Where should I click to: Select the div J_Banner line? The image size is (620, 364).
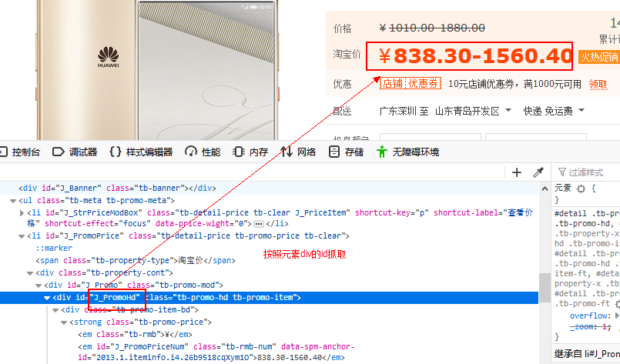[269, 188]
